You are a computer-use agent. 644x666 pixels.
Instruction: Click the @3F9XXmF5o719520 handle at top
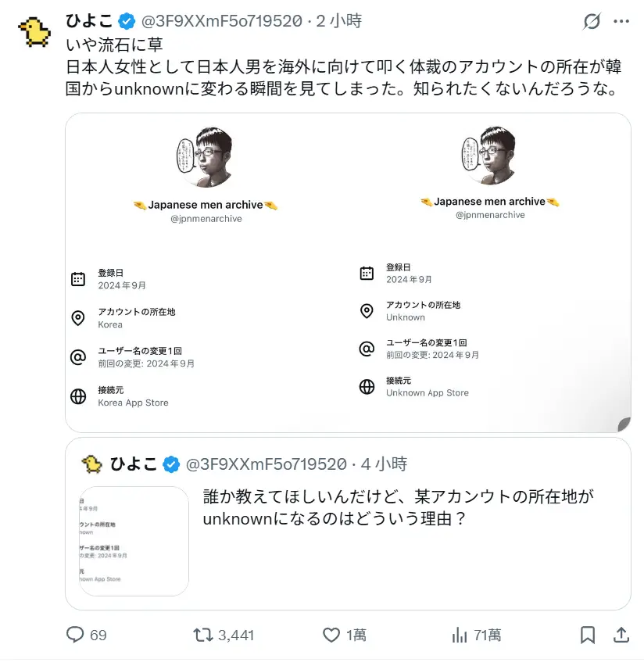221,21
